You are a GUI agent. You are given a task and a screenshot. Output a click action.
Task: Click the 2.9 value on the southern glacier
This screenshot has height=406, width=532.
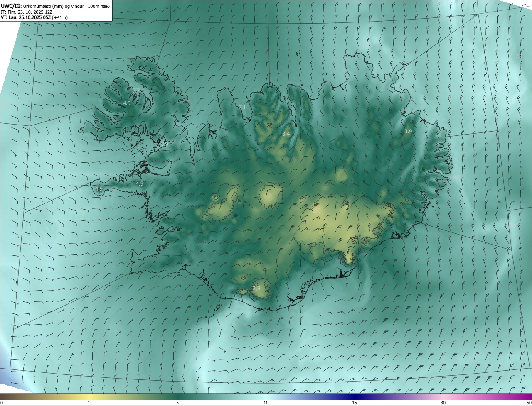point(256,288)
